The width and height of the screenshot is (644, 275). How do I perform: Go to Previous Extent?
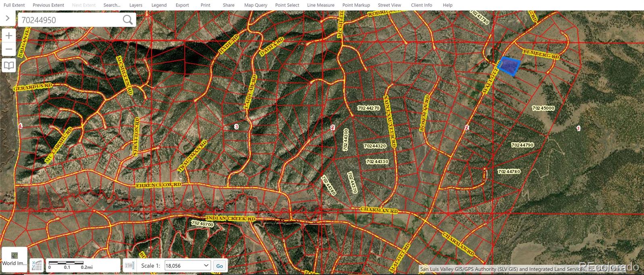pos(48,5)
